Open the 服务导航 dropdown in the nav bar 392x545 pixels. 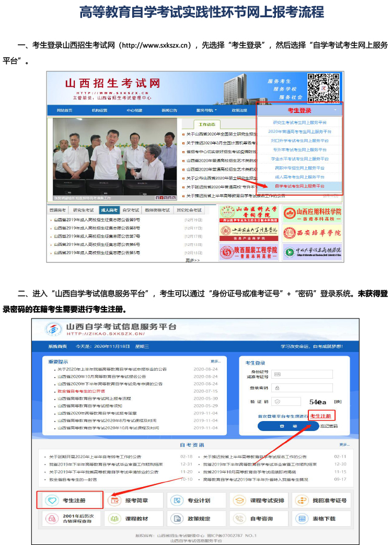tap(206, 110)
